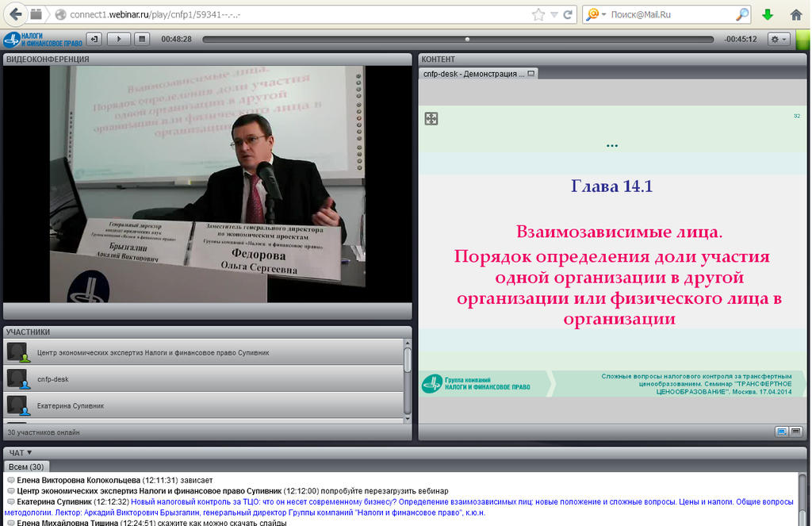
Task: Go to the browser home page icon
Action: [796, 14]
